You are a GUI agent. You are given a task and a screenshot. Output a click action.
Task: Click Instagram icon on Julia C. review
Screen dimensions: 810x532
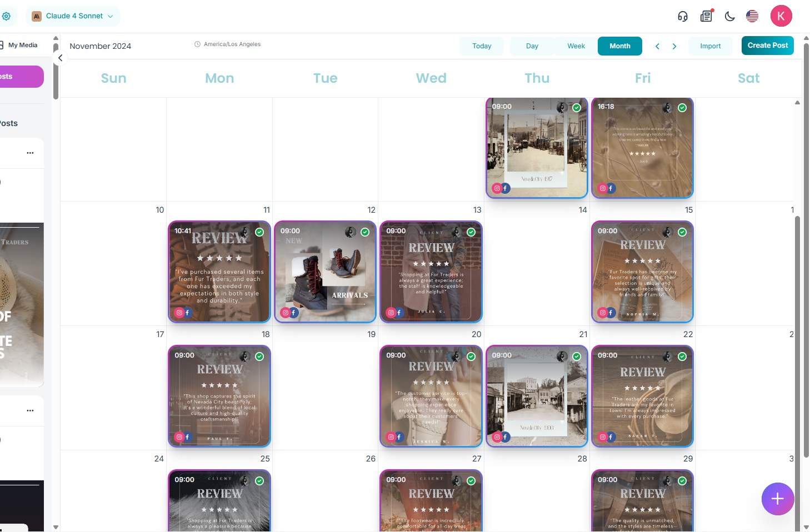[x=391, y=313]
